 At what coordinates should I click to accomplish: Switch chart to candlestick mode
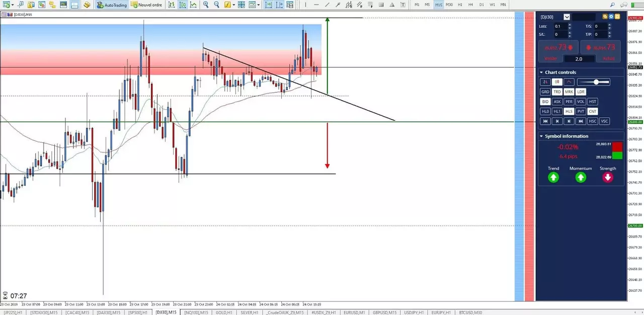click(182, 5)
